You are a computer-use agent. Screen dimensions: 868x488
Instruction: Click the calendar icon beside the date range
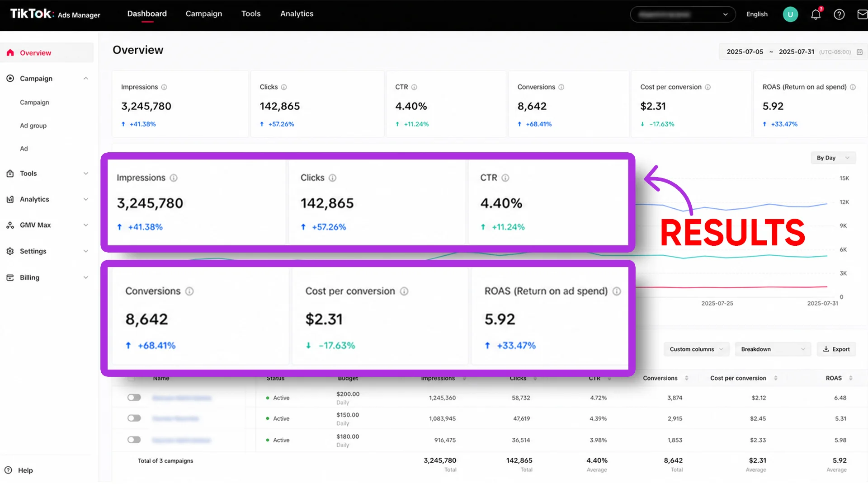(x=859, y=52)
